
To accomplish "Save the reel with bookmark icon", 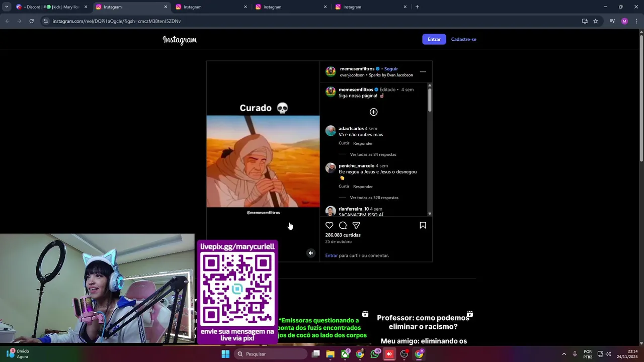I will click(423, 225).
